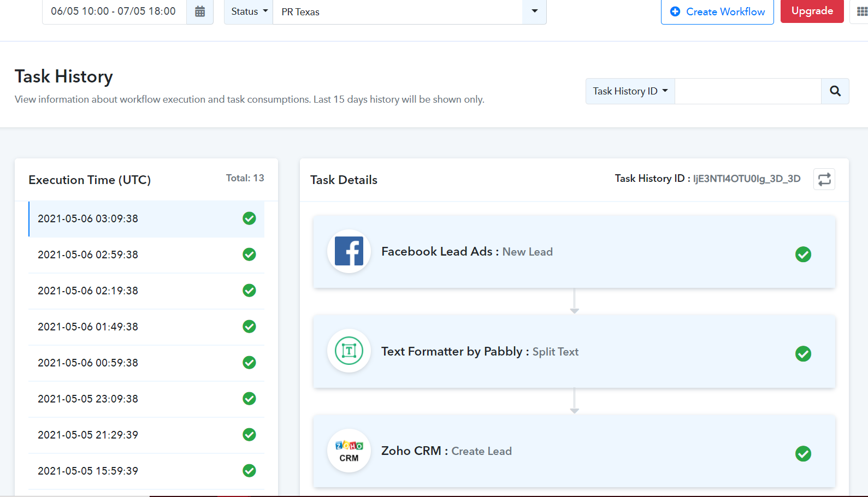Viewport: 868px width, 497px height.
Task: Click the Total: 13 count label
Action: pyautogui.click(x=245, y=178)
